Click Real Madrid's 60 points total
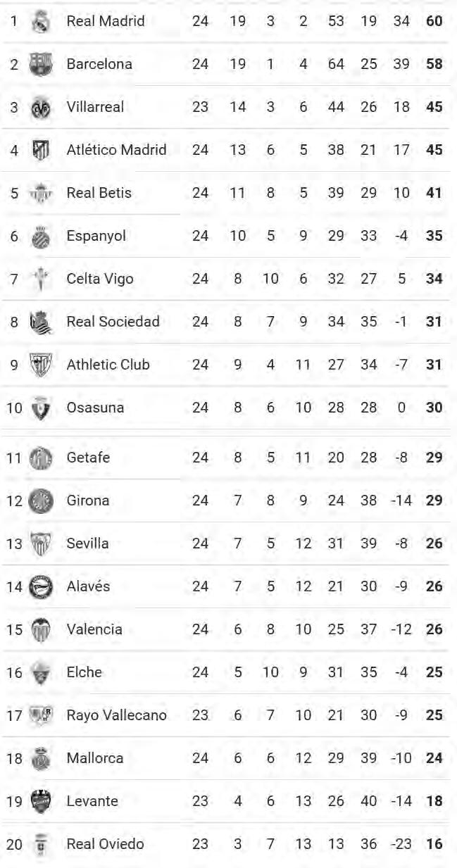Viewport: 457px width, 868px height. (434, 21)
